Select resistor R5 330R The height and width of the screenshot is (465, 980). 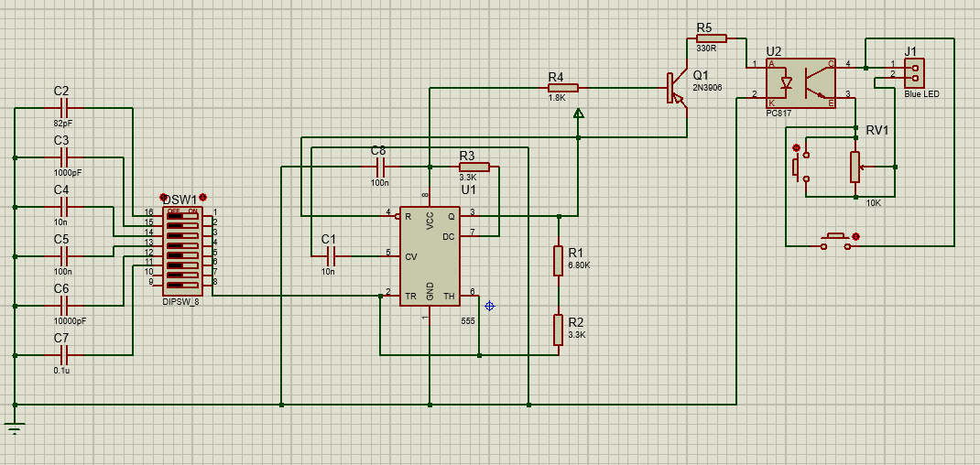(x=711, y=38)
